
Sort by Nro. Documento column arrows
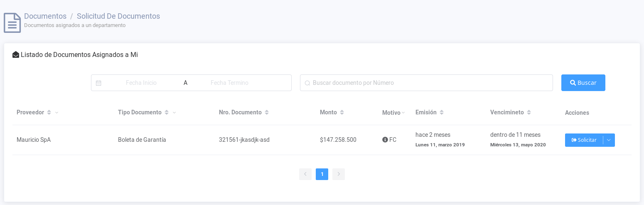(267, 113)
